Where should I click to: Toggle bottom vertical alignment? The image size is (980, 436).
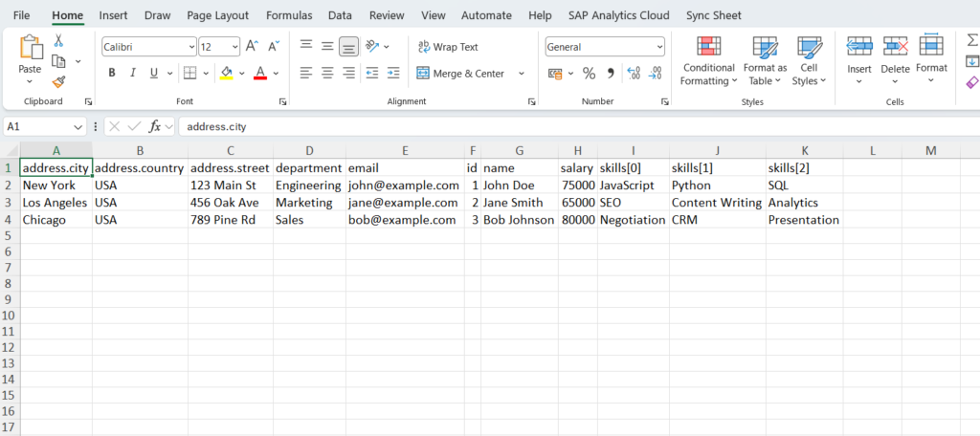348,46
